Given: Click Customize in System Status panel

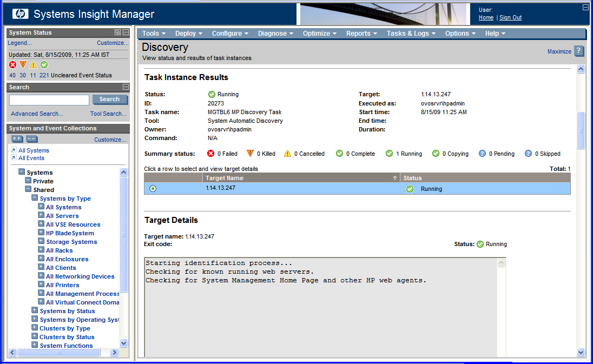Looking at the screenshot, I should click(113, 43).
